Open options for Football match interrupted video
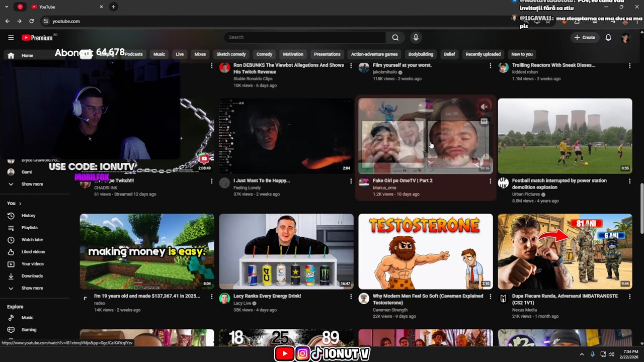Screen dimensions: 644x362 pyautogui.click(x=629, y=181)
